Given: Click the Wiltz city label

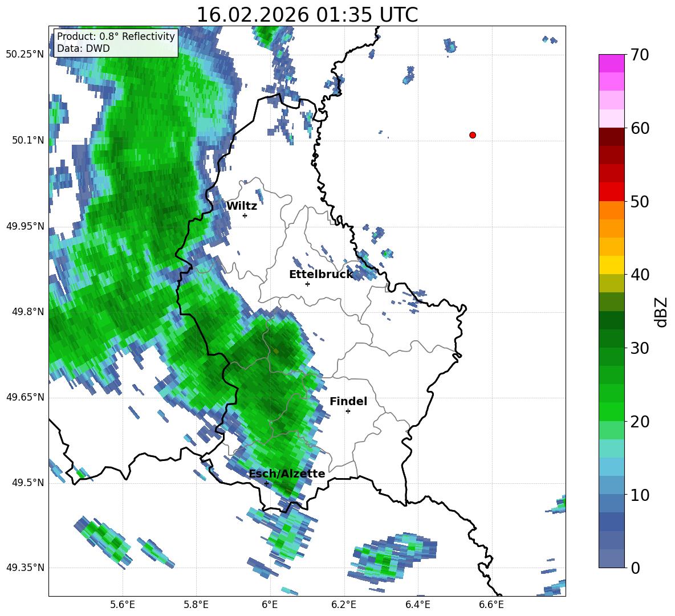Looking at the screenshot, I should point(242,206).
